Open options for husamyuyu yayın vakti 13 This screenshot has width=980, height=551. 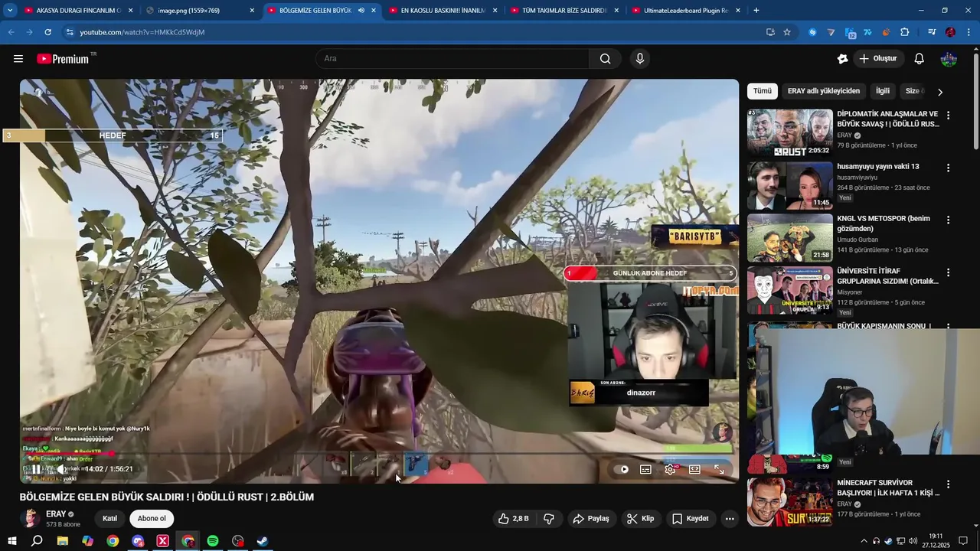click(x=948, y=168)
